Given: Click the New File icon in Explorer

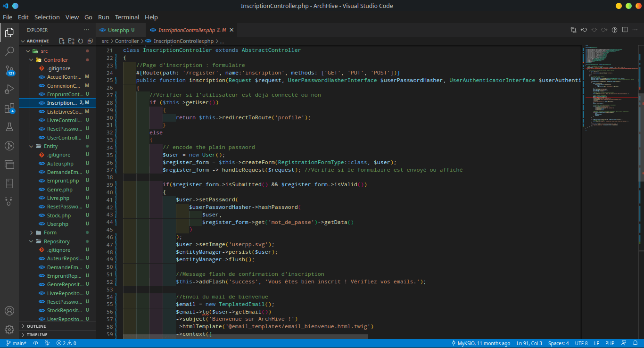Looking at the screenshot, I should [62, 41].
